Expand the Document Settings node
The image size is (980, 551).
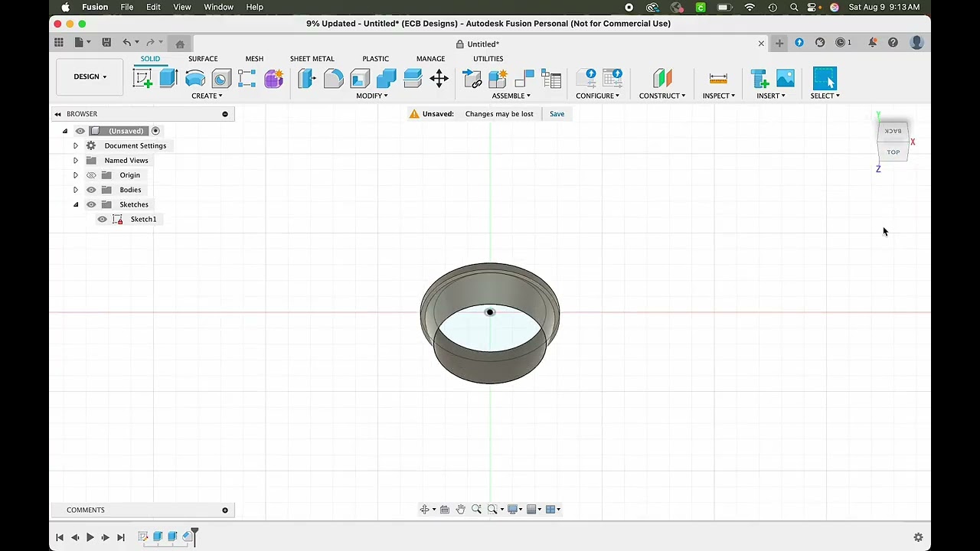(75, 145)
